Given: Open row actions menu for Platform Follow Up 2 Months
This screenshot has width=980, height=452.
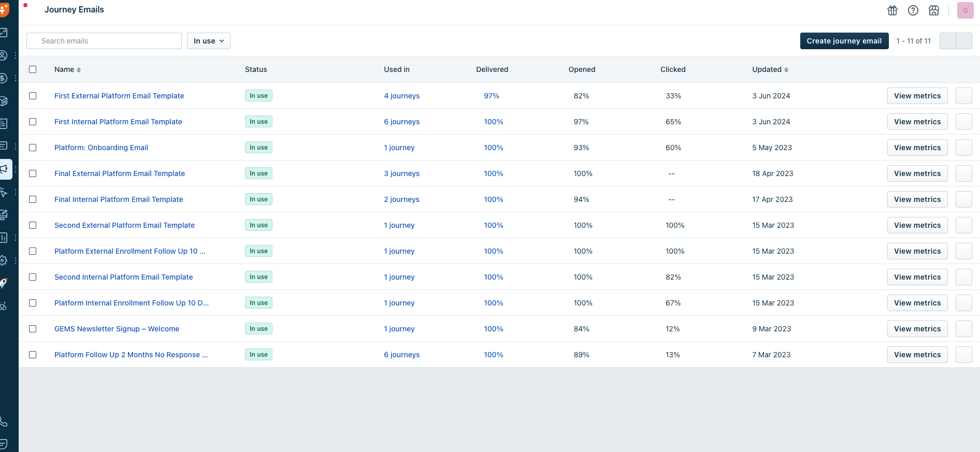Looking at the screenshot, I should tap(963, 355).
